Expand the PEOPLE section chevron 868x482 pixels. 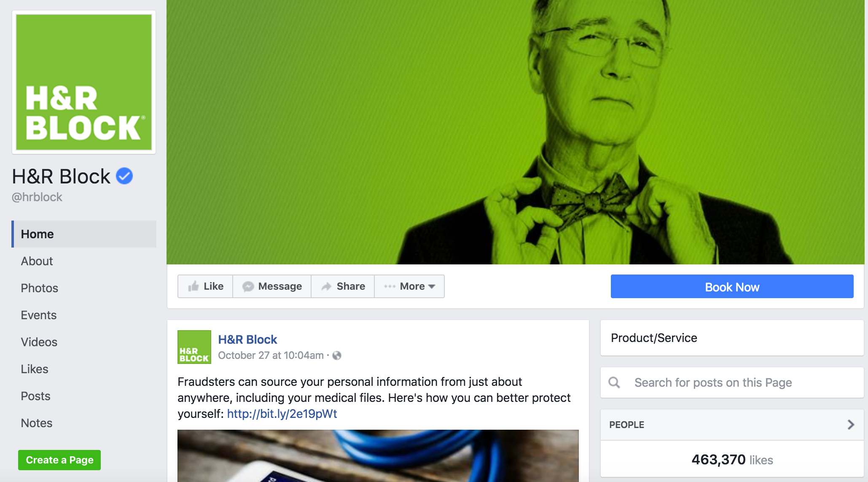click(x=851, y=425)
